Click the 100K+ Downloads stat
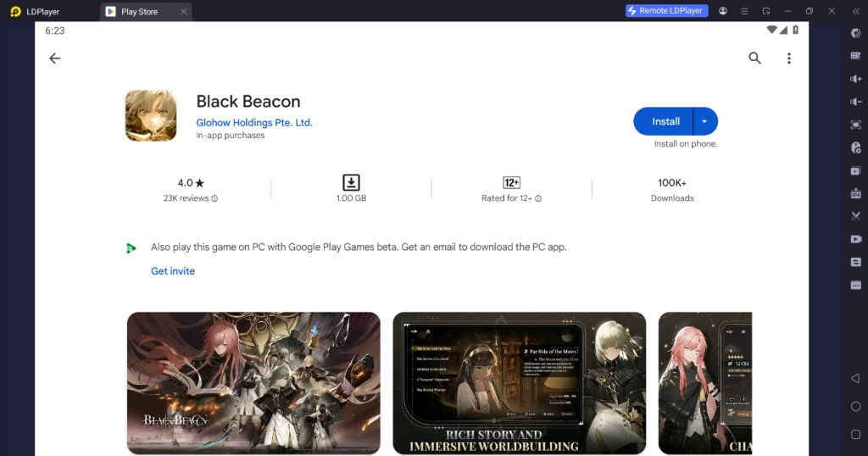 pos(672,189)
